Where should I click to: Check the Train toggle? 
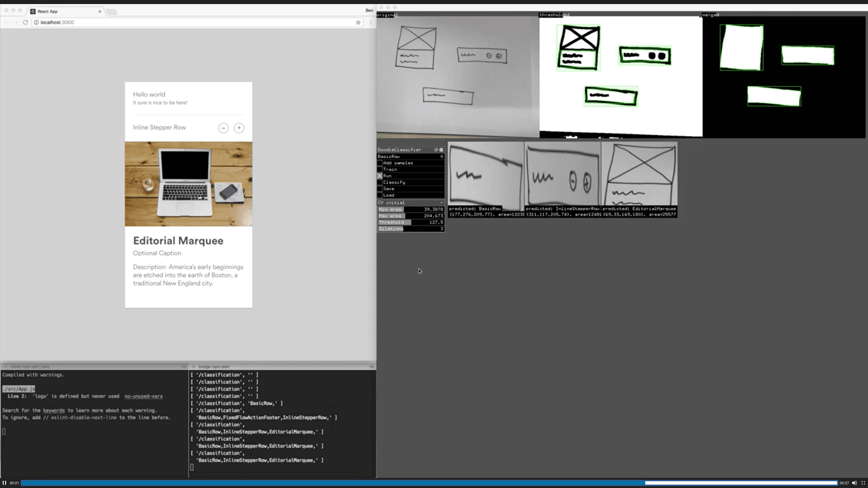[380, 169]
